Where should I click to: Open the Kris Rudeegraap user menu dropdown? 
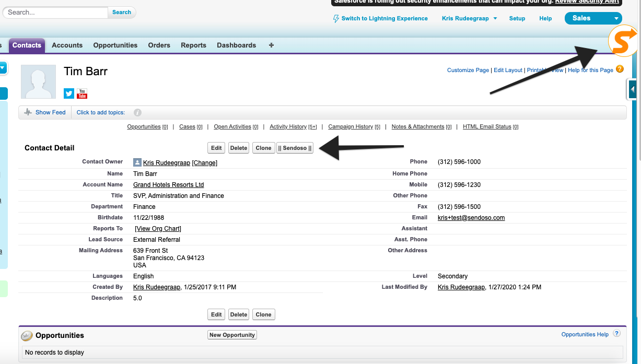point(495,18)
